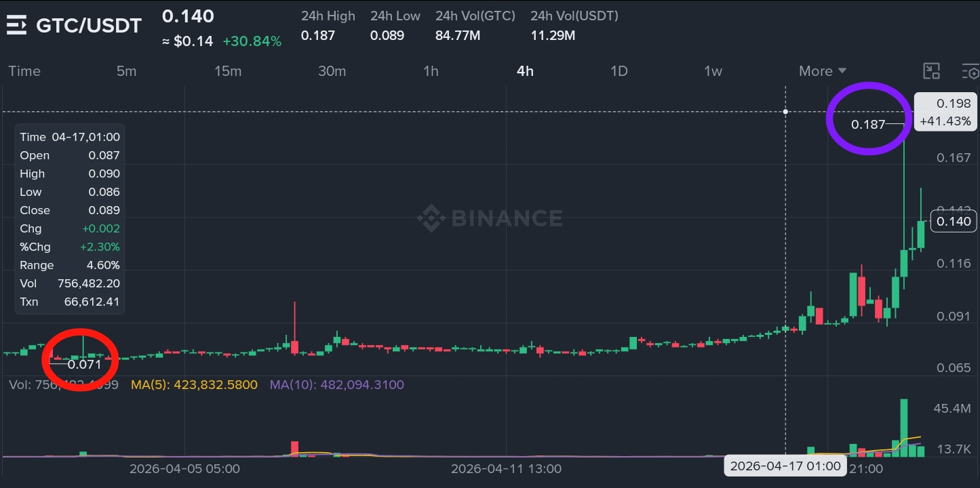Tap the 0.091 price axis label
This screenshot has width=980, height=488.
954,316
